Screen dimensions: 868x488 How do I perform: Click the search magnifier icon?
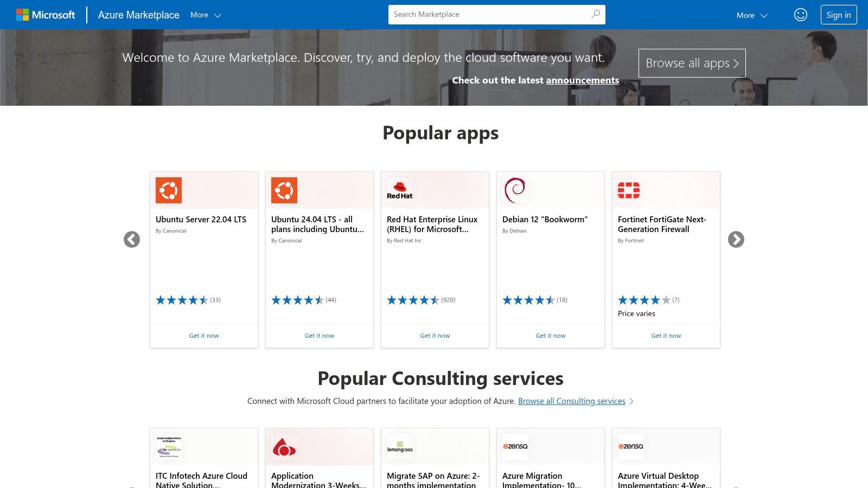click(x=596, y=15)
